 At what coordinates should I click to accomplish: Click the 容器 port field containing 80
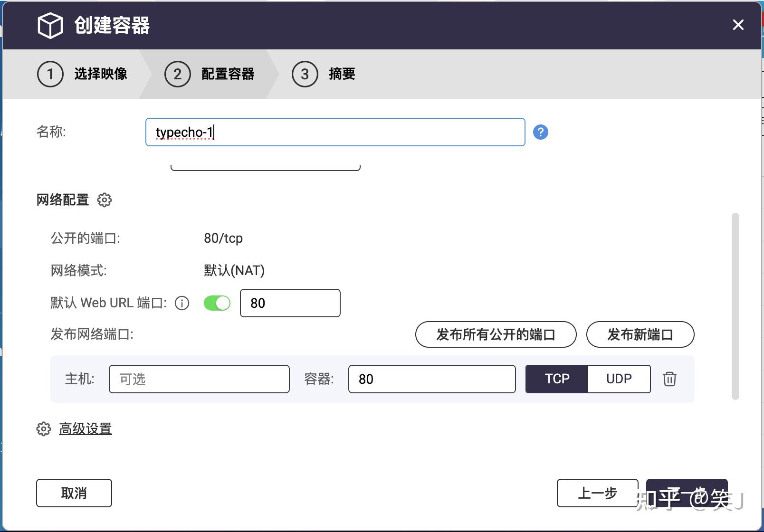click(431, 379)
